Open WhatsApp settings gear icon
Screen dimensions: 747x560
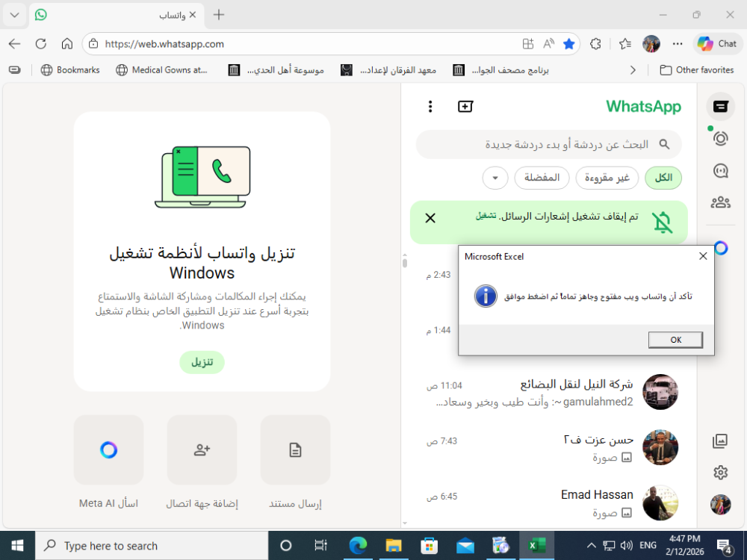pyautogui.click(x=720, y=473)
